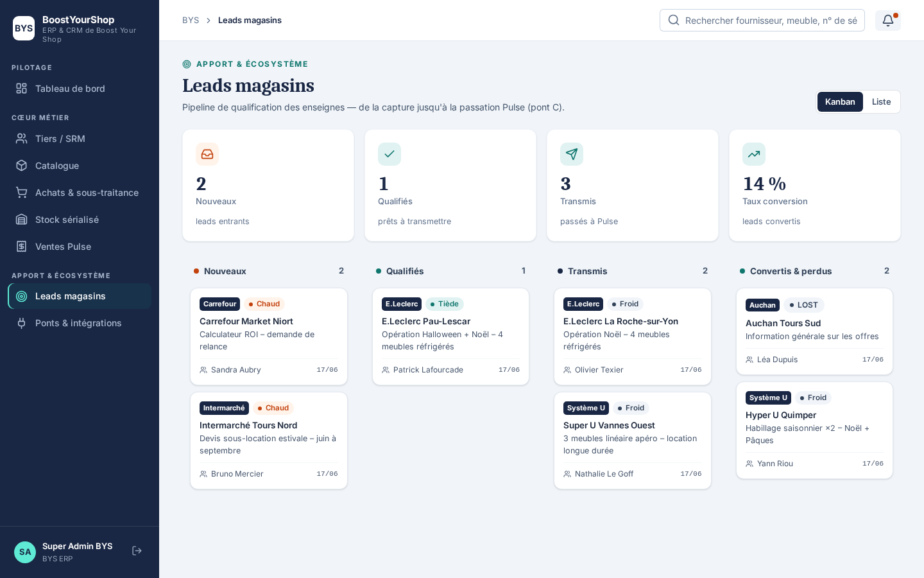Click the Transmis stat card
Image resolution: width=924 pixels, height=578 pixels.
(x=633, y=186)
